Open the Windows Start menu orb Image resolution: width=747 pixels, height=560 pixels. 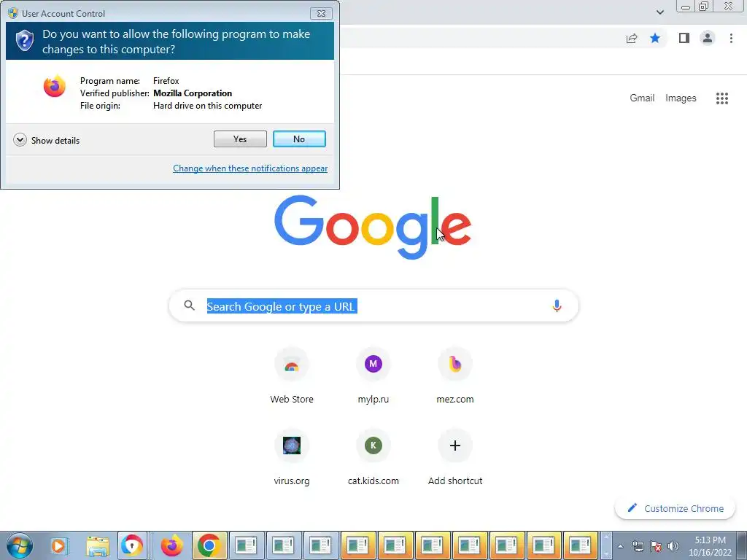tap(20, 545)
